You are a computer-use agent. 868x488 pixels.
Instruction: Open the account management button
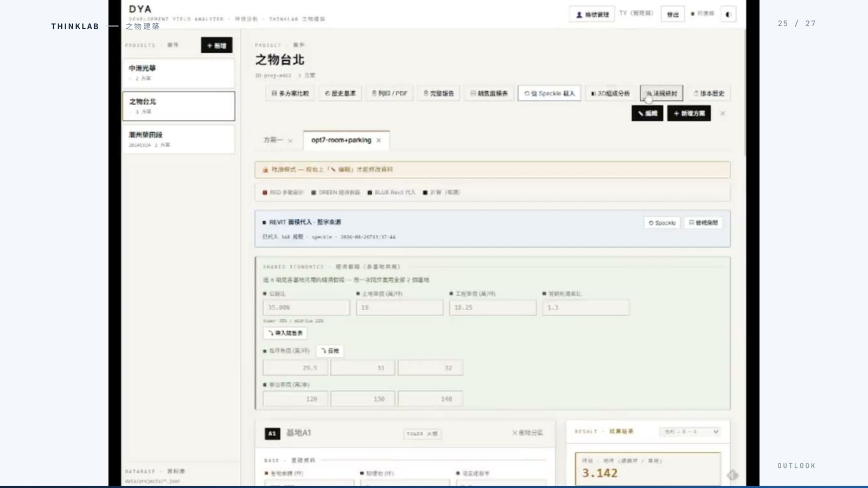coord(592,15)
